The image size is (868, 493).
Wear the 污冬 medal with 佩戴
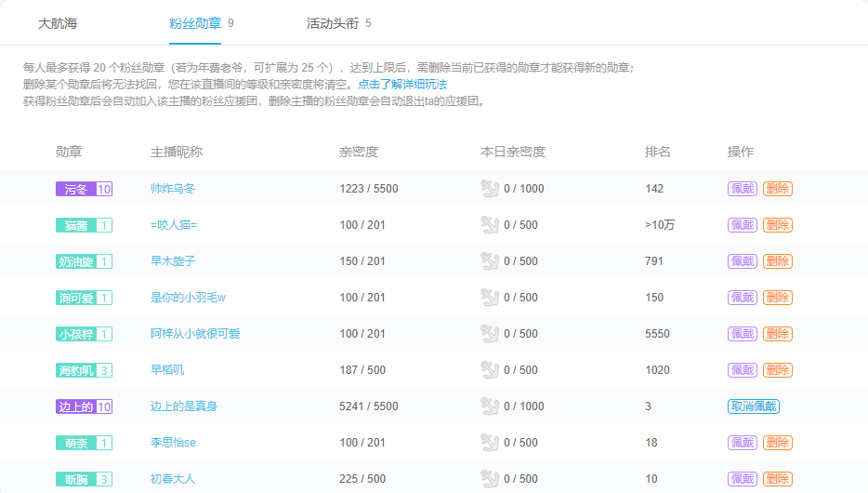743,189
